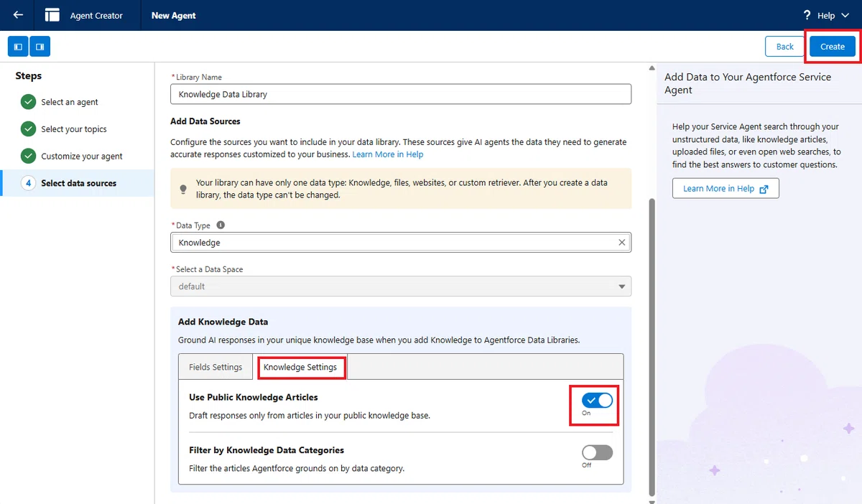Click green checkmark beside Select your topics
Viewport: 862px width, 504px height.
click(28, 129)
